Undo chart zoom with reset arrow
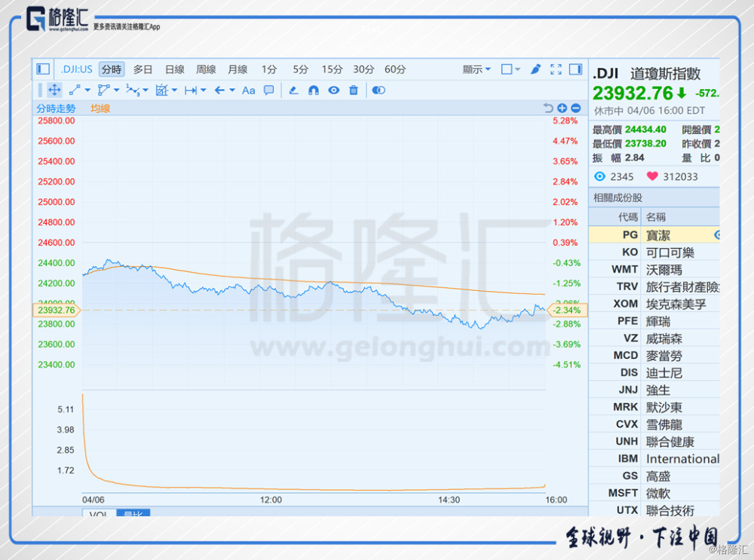The image size is (754, 560). (548, 108)
